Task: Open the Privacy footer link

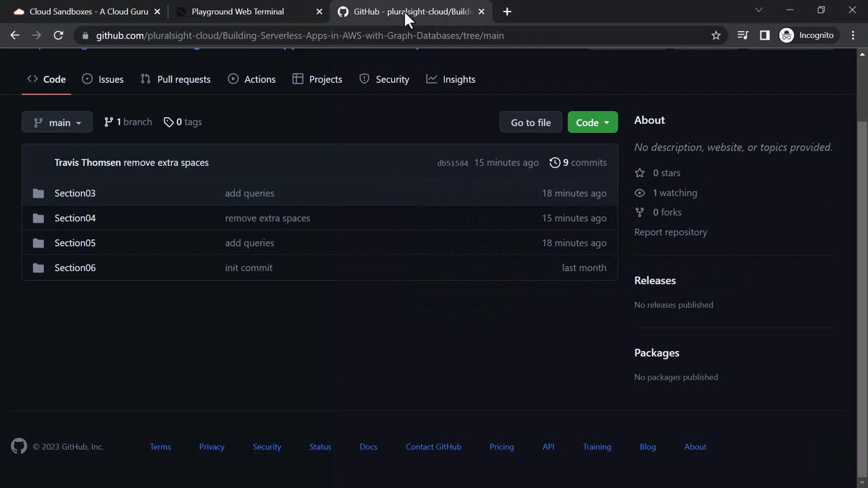Action: click(212, 447)
